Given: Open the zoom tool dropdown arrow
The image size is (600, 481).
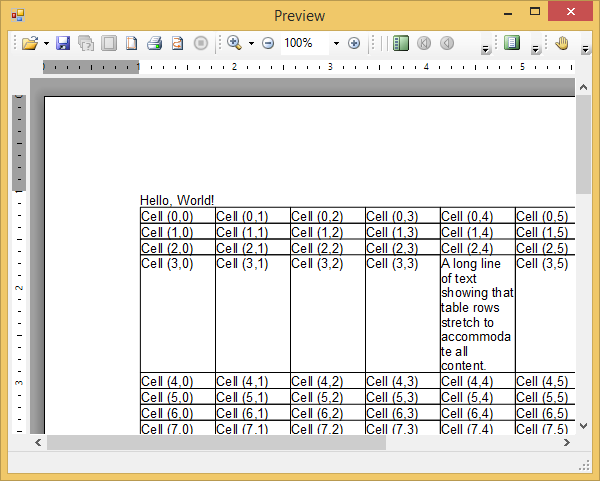Looking at the screenshot, I should (251, 43).
